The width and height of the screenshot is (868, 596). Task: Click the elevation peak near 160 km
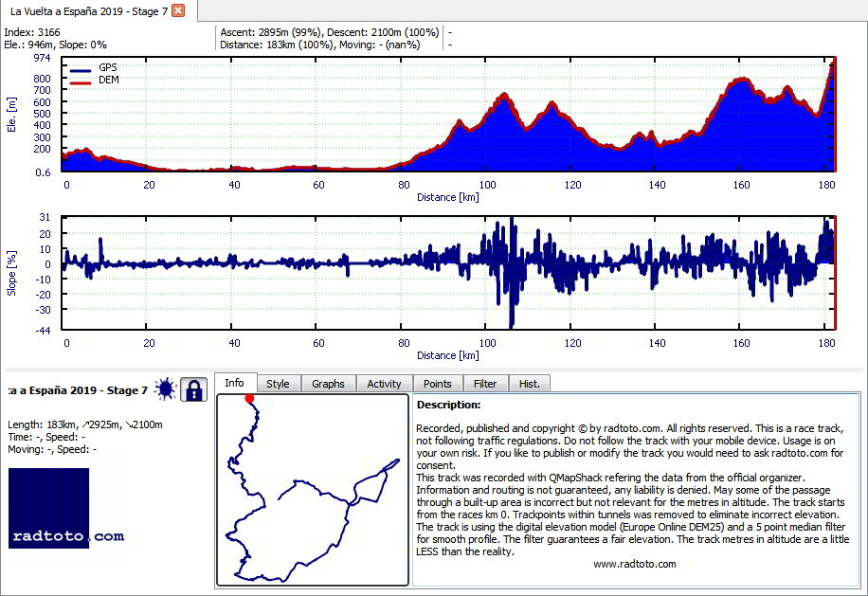(741, 81)
